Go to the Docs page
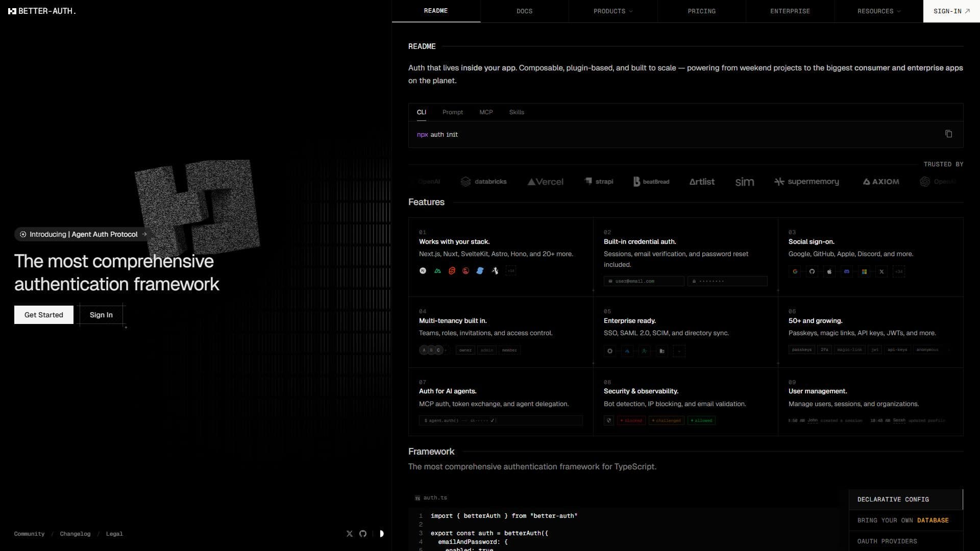 [524, 11]
